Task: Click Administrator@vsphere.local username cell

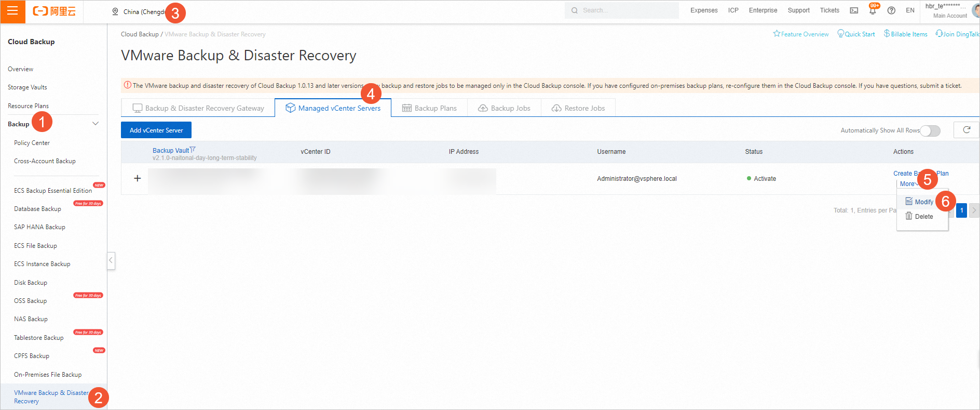Action: (x=637, y=179)
